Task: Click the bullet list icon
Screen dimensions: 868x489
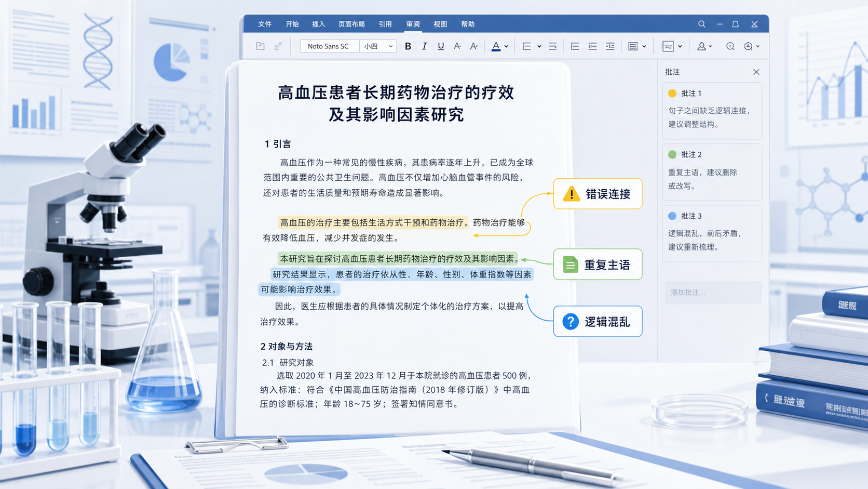Action: (x=526, y=46)
